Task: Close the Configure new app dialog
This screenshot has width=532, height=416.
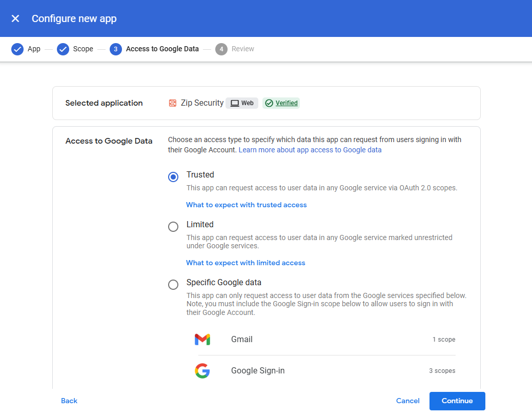Action: coord(15,18)
